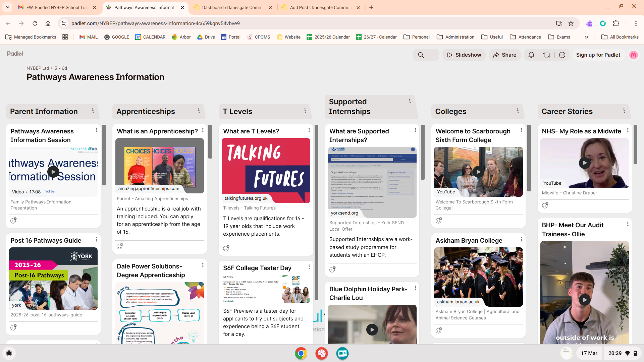Screen dimensions: 644x362
Task: Show hidden bookmarks with the chevron
Action: [586, 37]
